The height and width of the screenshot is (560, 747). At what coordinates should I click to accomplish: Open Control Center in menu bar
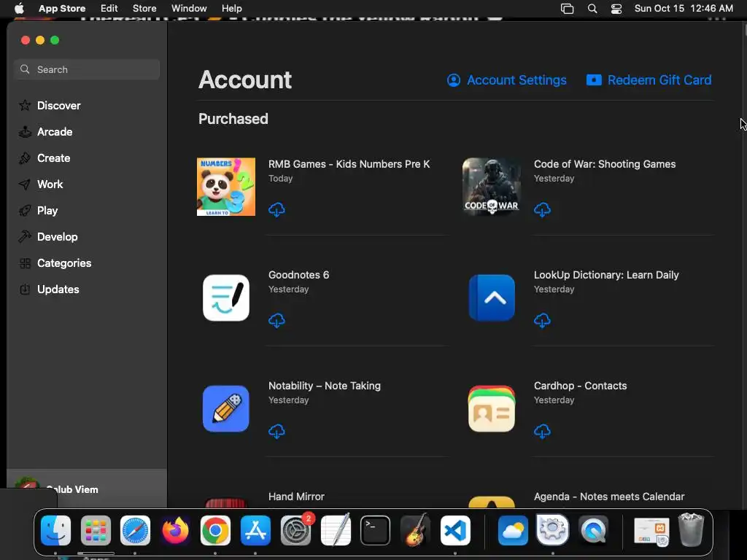[616, 9]
